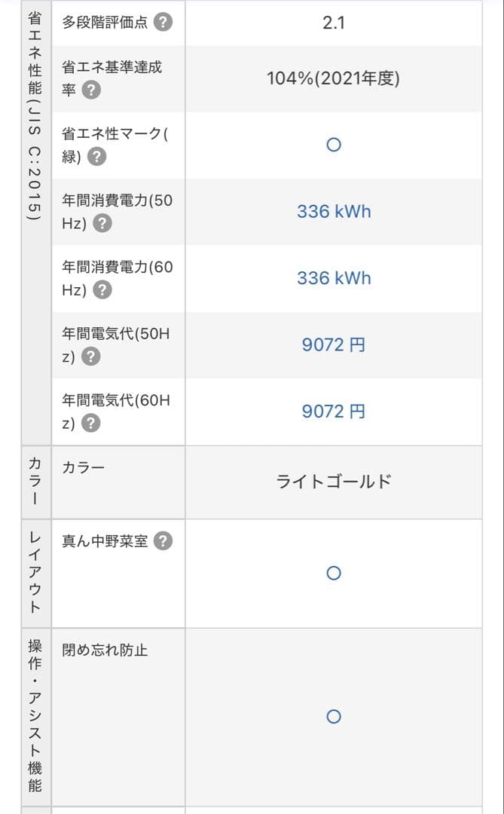Select the 閉め忘れ防止 circle indicator
This screenshot has height=814, width=504.
333,717
